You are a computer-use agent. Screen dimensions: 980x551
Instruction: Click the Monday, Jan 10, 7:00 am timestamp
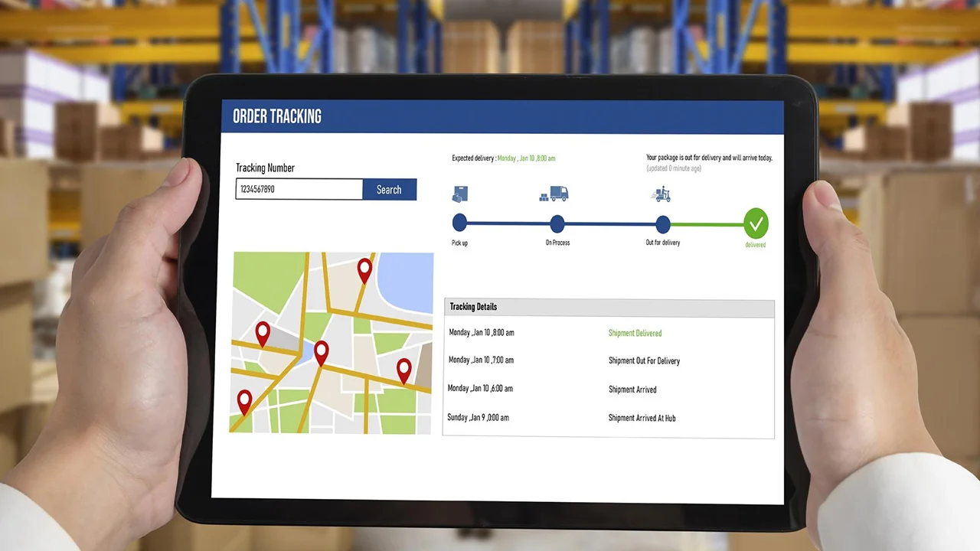click(x=481, y=360)
